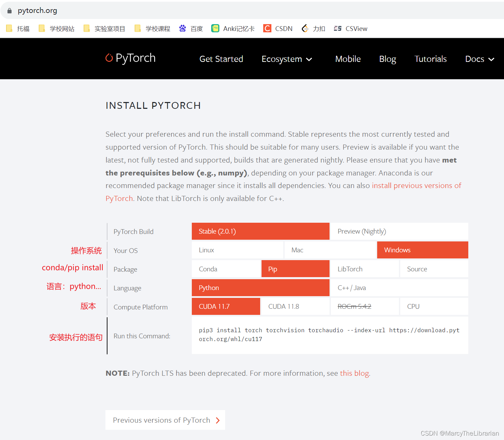The width and height of the screenshot is (504, 440).
Task: Click the Language row label
Action: [128, 288]
